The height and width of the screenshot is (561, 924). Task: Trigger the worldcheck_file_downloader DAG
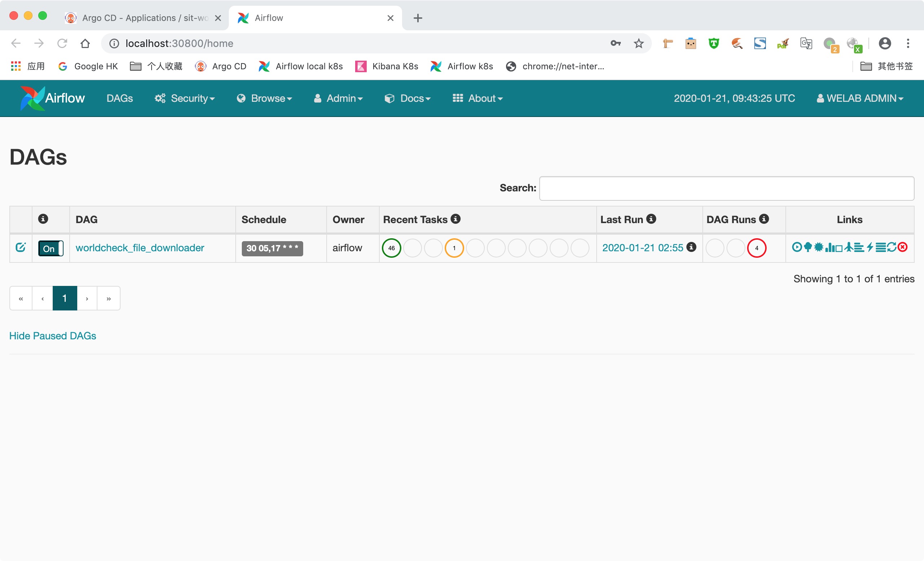click(x=798, y=248)
